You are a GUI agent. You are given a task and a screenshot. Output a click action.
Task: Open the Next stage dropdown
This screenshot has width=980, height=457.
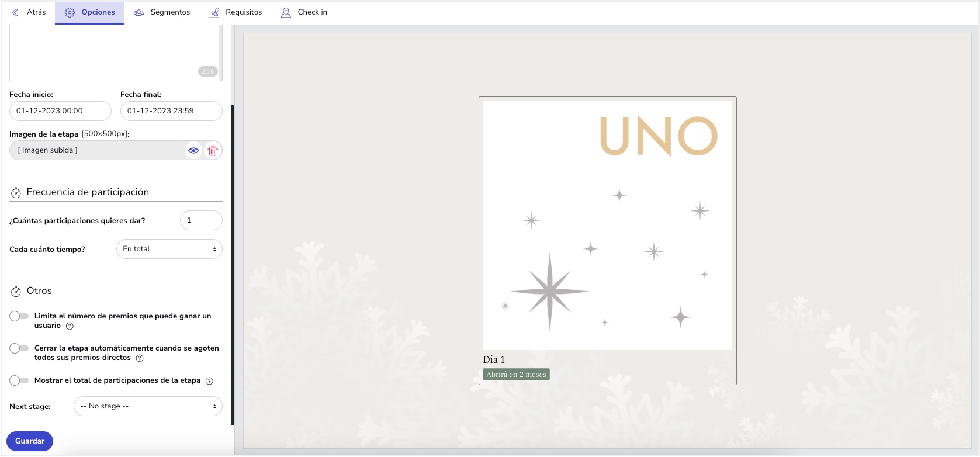(148, 406)
